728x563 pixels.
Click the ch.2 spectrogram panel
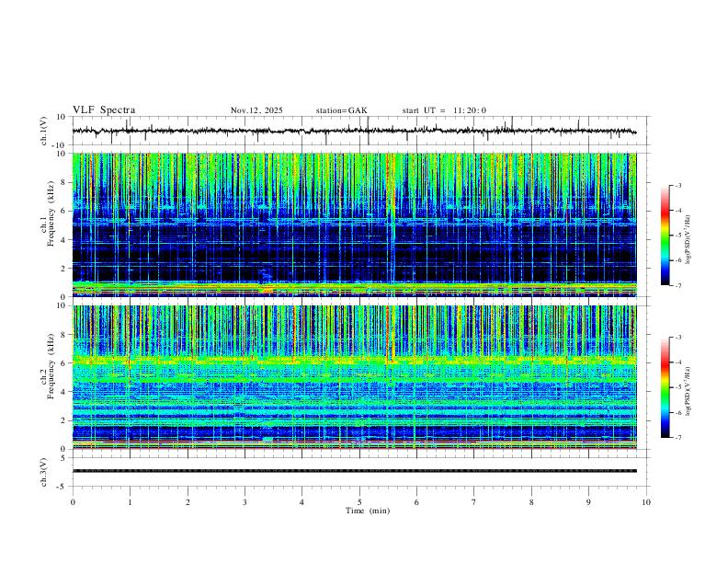pos(354,377)
